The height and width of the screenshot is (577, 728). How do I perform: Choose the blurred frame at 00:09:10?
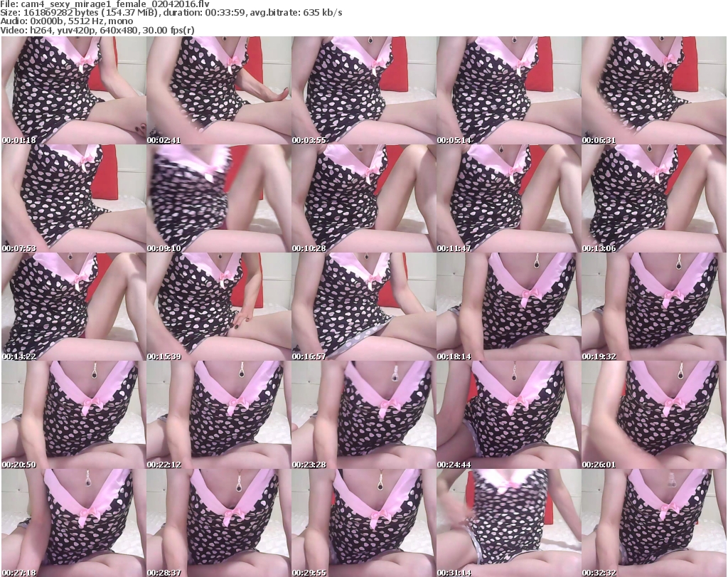coord(219,198)
